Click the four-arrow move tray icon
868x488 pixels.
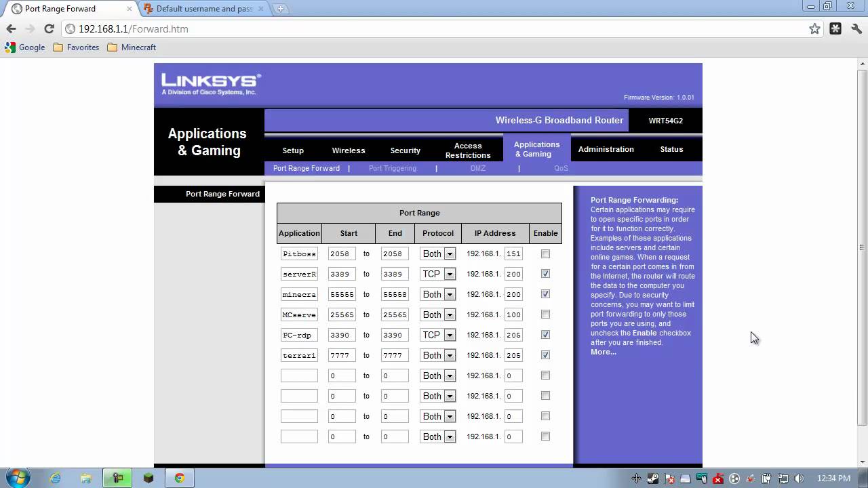tap(636, 479)
